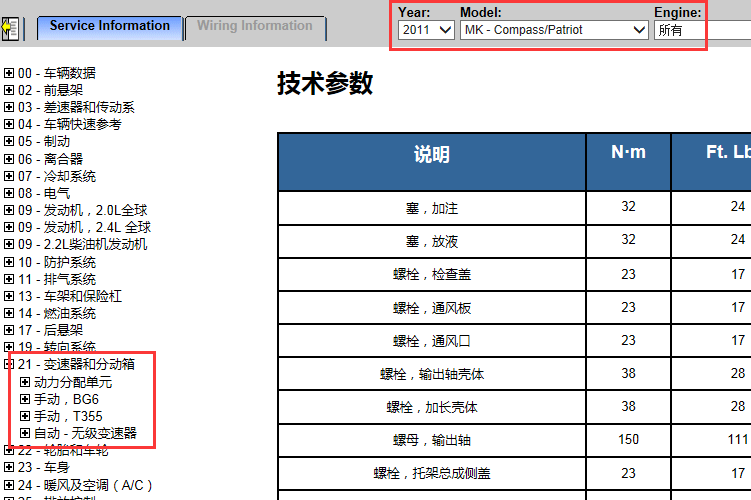Expand the 06 - 离合器 node

[9, 159]
